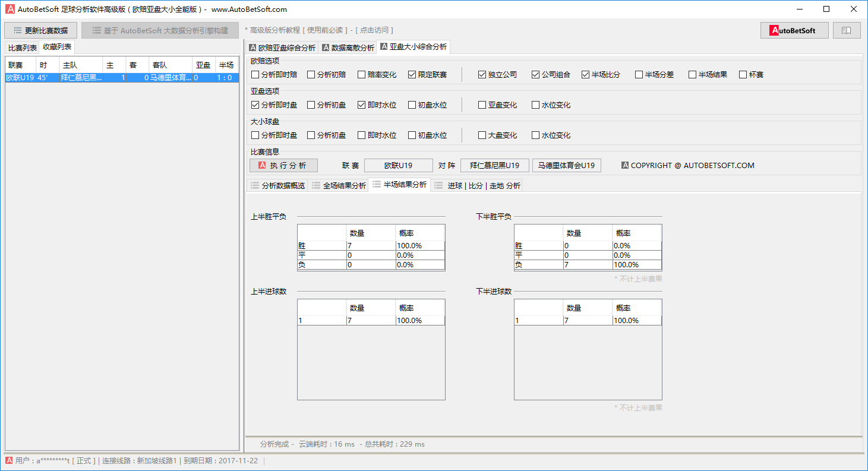
Task: Open the 欧赔亚盘综合分析 tab
Action: pyautogui.click(x=282, y=48)
